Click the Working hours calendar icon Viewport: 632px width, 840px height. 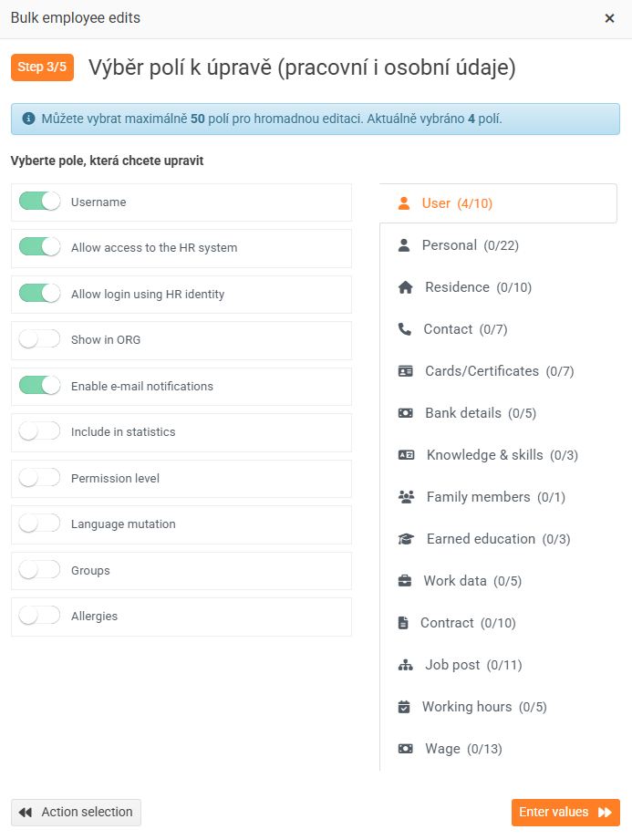click(404, 707)
